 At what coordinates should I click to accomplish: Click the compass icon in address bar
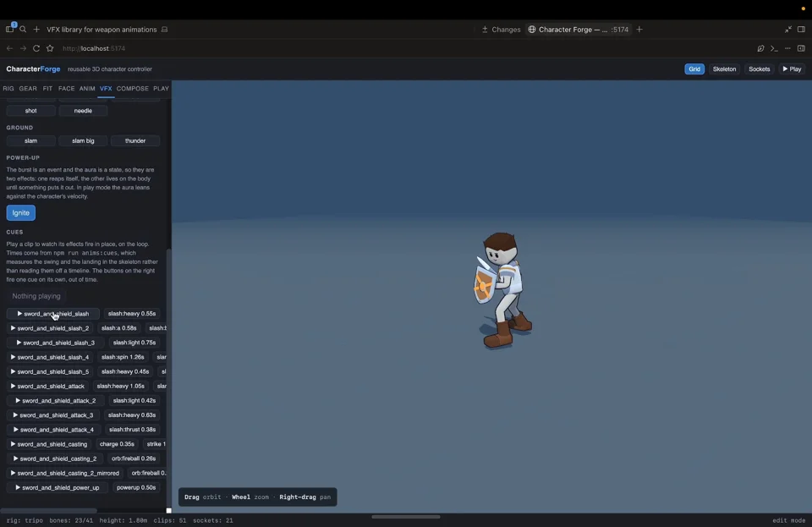(x=760, y=48)
